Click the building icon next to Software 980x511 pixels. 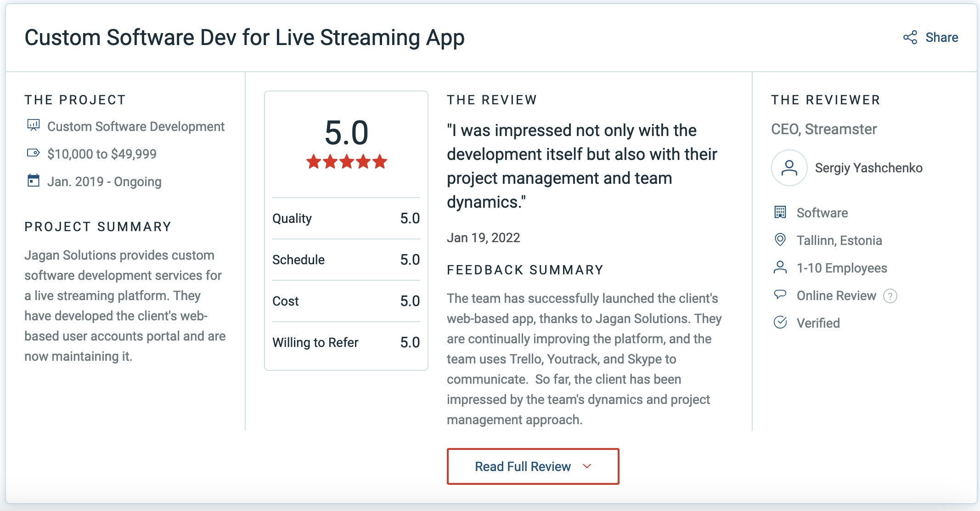pyautogui.click(x=780, y=212)
